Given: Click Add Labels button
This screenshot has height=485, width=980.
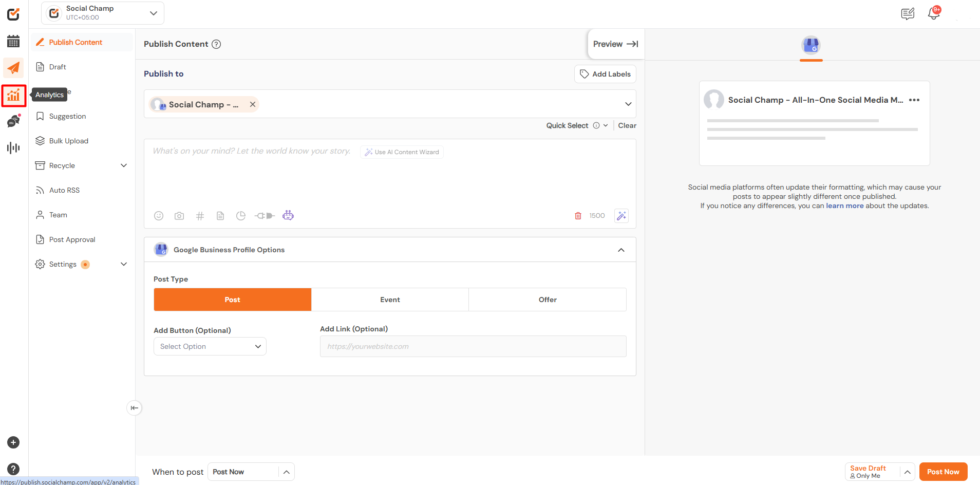Looking at the screenshot, I should 605,74.
